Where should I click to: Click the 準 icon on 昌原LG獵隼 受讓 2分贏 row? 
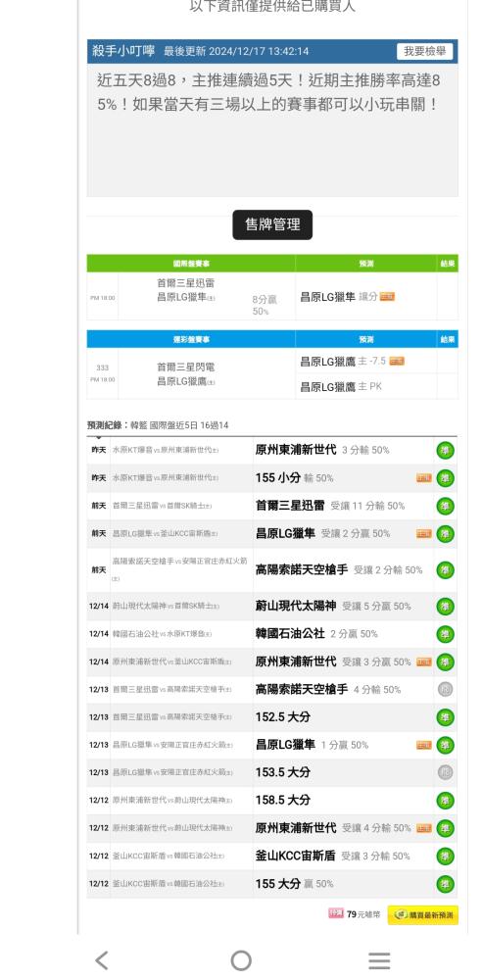[445, 534]
